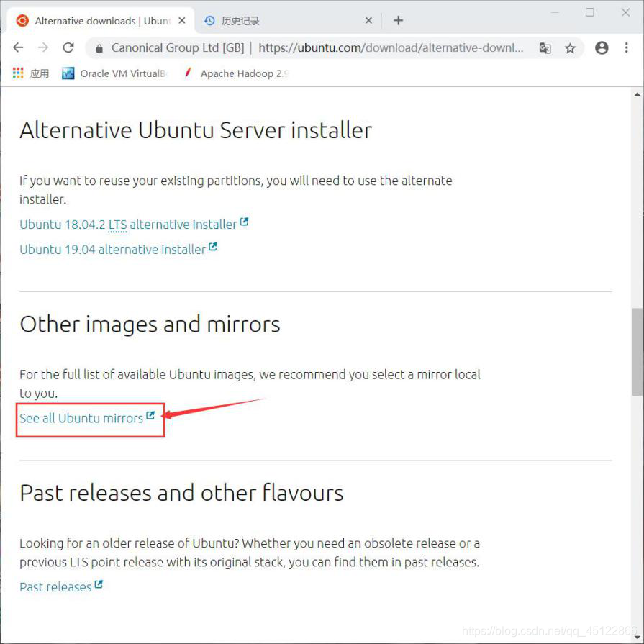Click 'Past releases and other flavours' heading

pyautogui.click(x=181, y=492)
